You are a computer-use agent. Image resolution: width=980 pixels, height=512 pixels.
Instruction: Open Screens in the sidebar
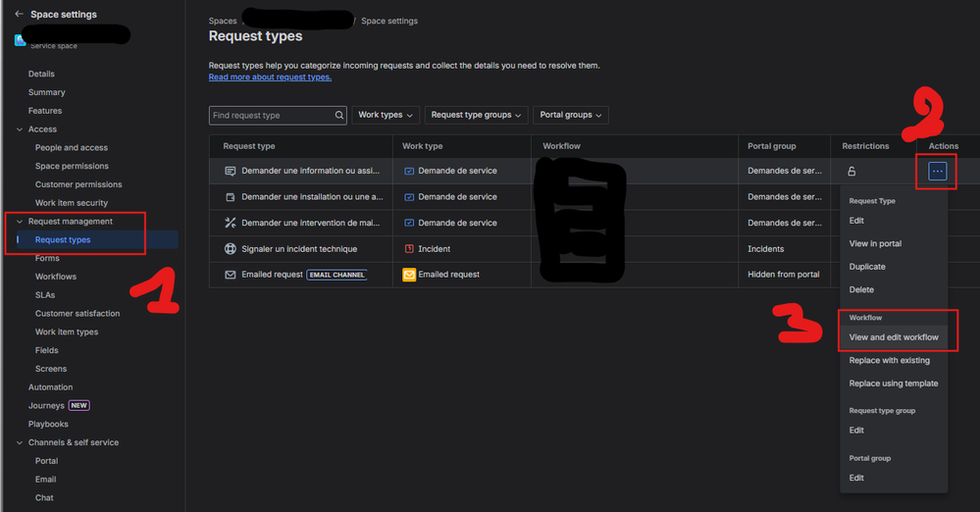pos(51,369)
